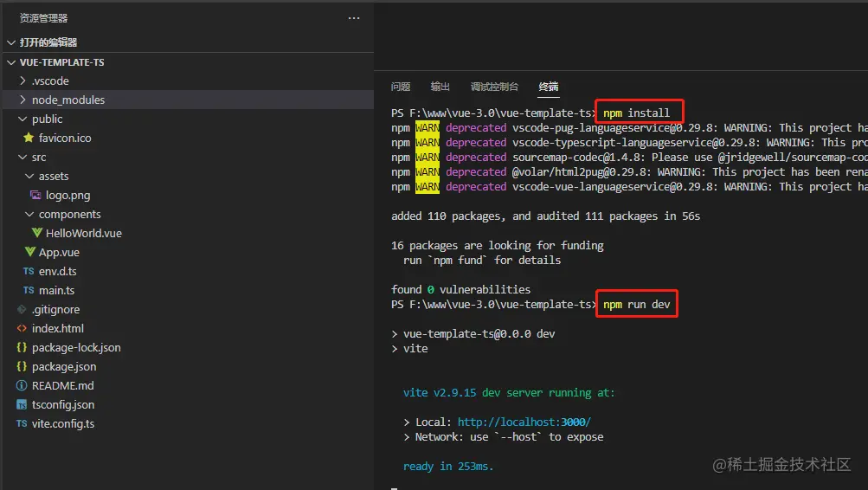Open env.d.ts file
This screenshot has width=868, height=490.
point(58,271)
